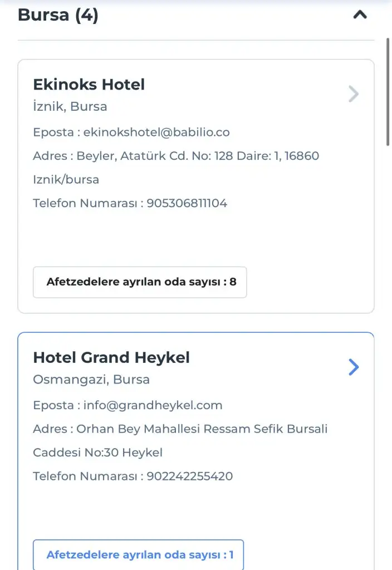Collapse the Bursa (4) section chevron
Viewport: 392px width, 570px height.
360,15
